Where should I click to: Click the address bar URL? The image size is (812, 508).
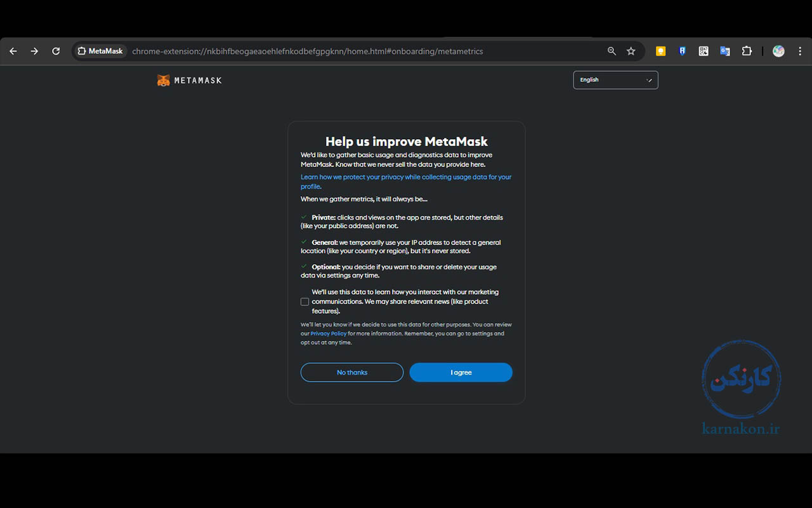308,51
